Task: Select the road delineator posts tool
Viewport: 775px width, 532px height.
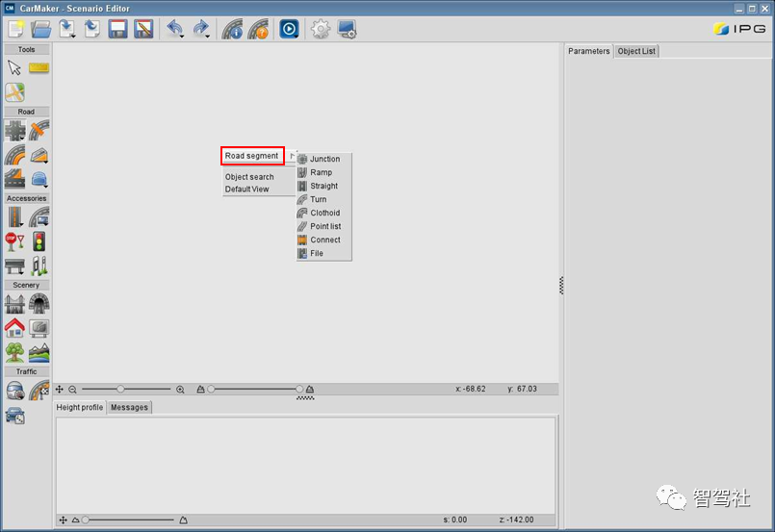Action: coord(39,266)
